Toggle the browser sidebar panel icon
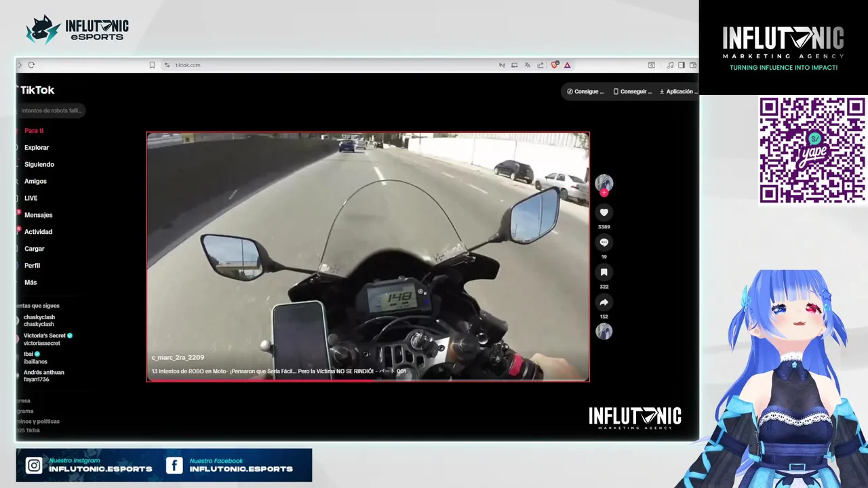Image resolution: width=868 pixels, height=488 pixels. 682,65
